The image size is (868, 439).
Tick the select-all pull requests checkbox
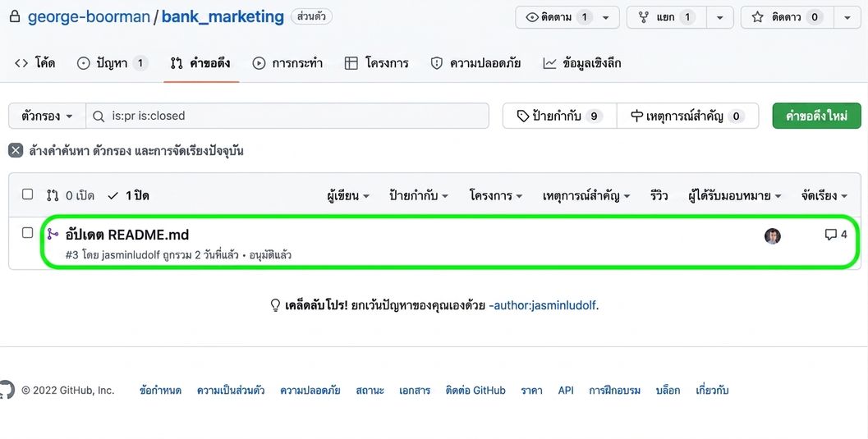point(27,194)
